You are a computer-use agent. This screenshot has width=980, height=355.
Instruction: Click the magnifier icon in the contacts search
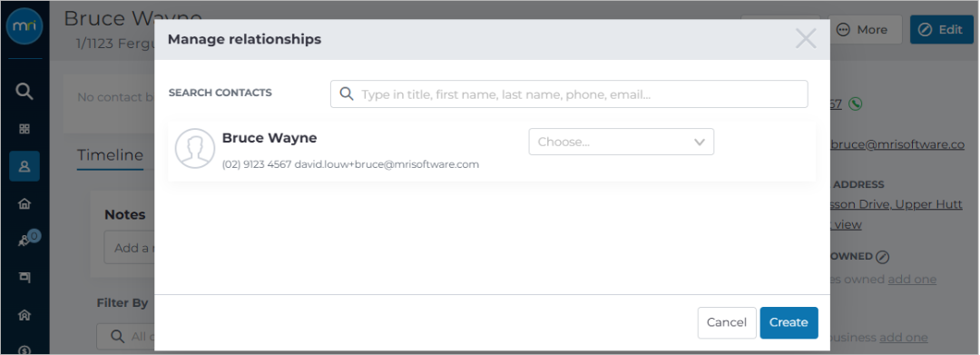point(347,94)
